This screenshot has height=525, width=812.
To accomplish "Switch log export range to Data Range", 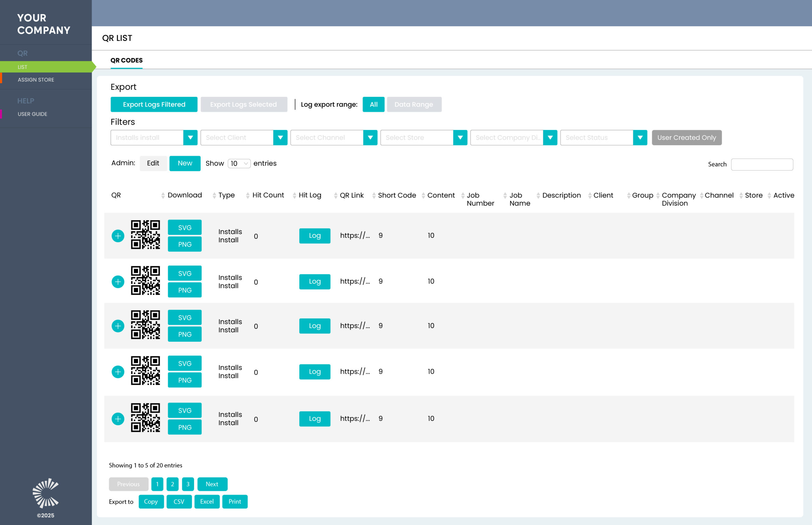I will tap(414, 104).
